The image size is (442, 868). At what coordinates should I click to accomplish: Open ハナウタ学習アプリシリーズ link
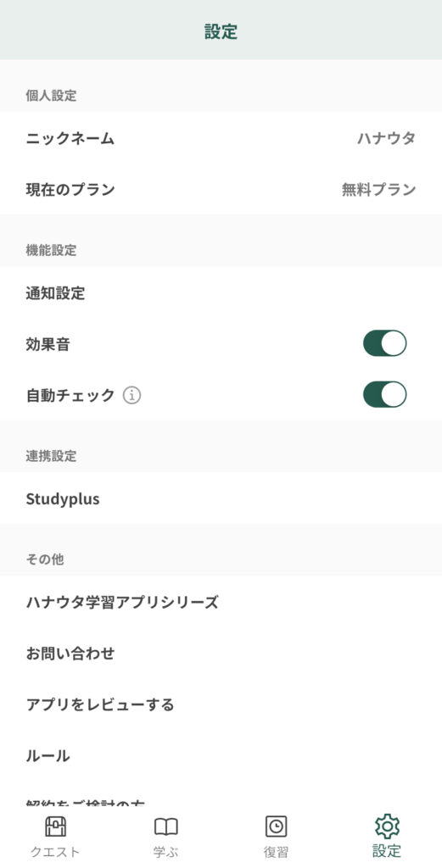pos(221,602)
